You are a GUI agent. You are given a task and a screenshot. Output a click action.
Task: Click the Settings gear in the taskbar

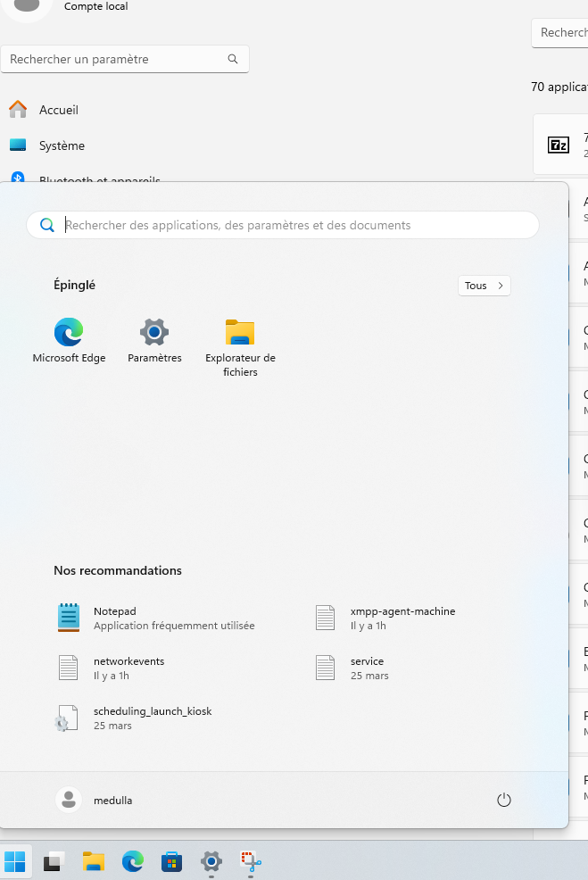tap(211, 861)
